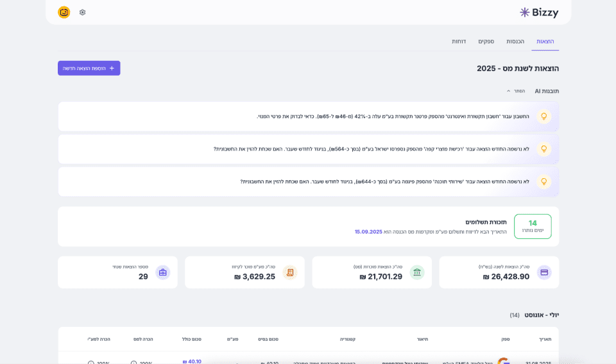
Task: Click the bank icon beside 21,701.29
Action: tap(417, 272)
